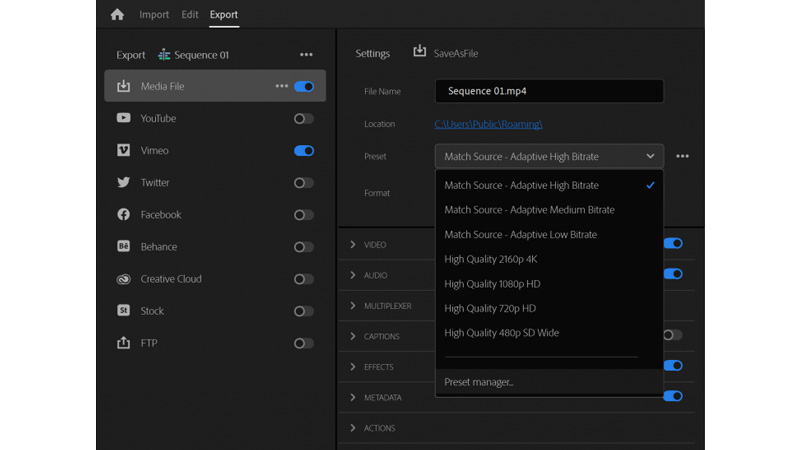Enable the YouTube export toggle
This screenshot has width=800, height=450.
[304, 119]
